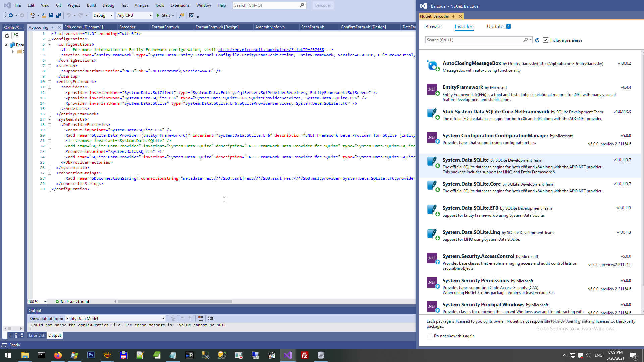Click Clear All in Output toolbar
Viewport: 644px width, 362px height.
point(200,318)
